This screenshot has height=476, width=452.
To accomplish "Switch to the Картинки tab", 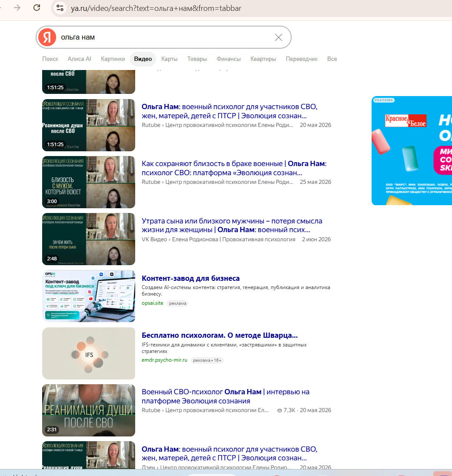I will pyautogui.click(x=113, y=59).
